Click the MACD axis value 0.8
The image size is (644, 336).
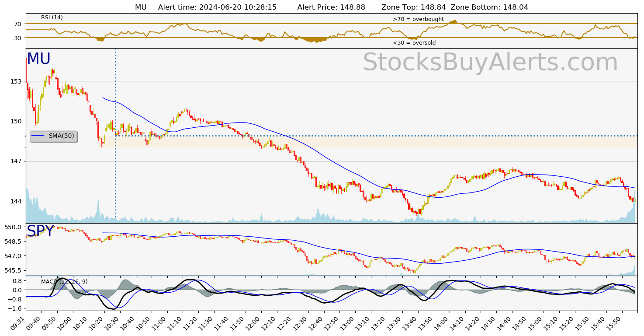(x=17, y=281)
